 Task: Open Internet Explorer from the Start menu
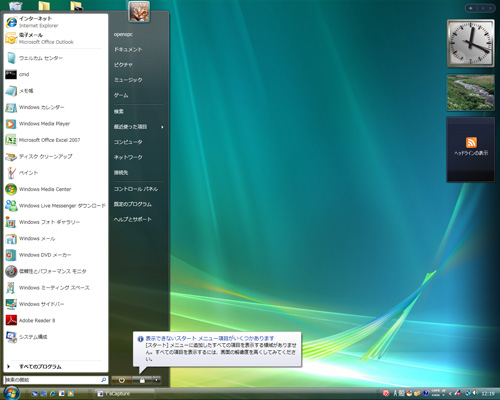(56, 22)
